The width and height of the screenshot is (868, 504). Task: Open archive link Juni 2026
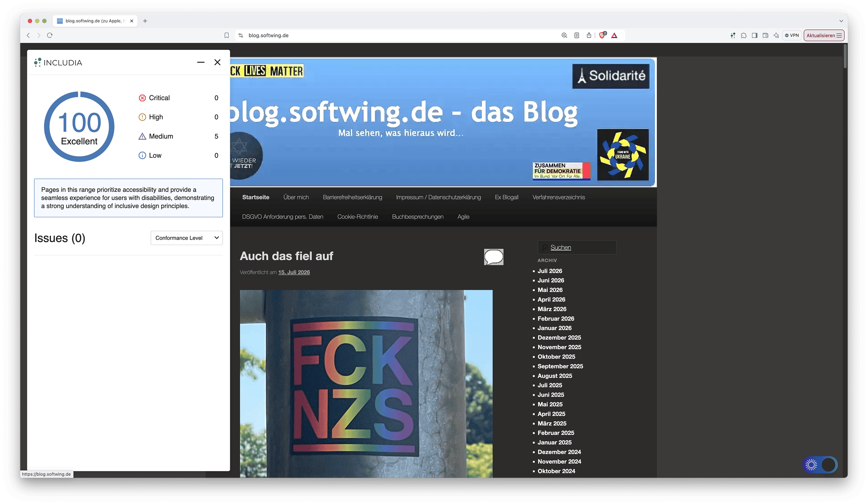click(x=551, y=280)
